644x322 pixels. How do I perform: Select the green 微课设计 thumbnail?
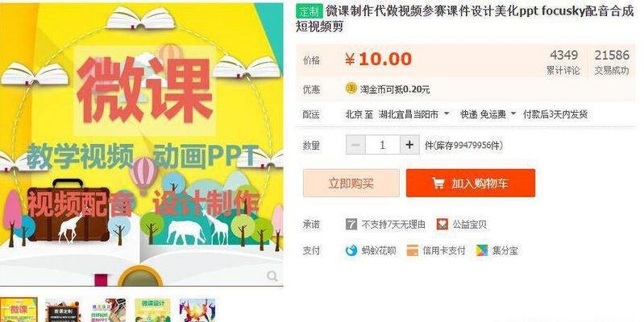click(x=153, y=311)
